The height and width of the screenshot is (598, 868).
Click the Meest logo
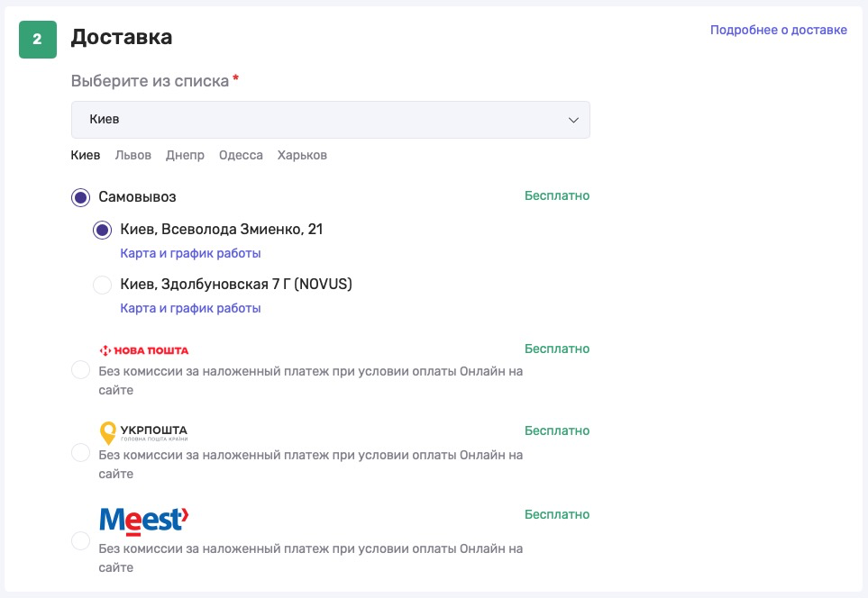[142, 519]
